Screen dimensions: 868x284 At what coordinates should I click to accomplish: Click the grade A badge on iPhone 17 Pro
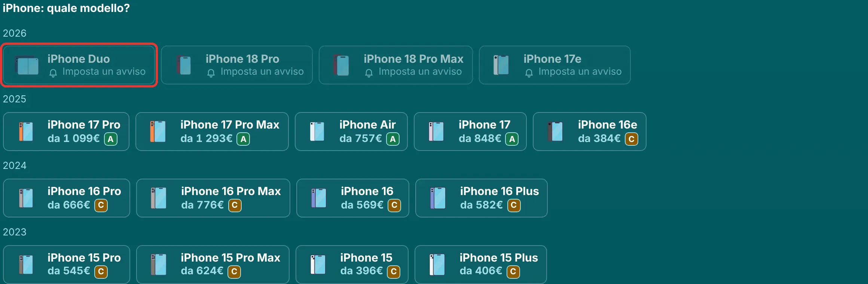click(x=110, y=139)
